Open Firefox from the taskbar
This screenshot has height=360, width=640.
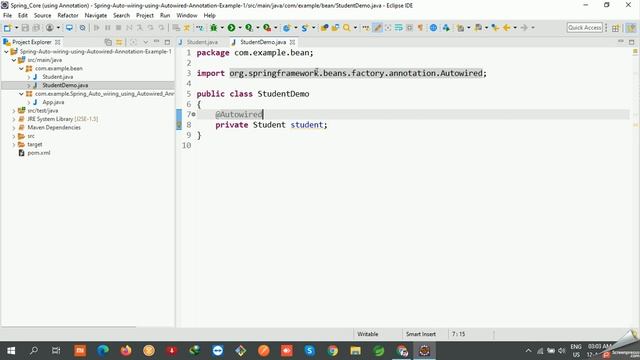[126, 351]
